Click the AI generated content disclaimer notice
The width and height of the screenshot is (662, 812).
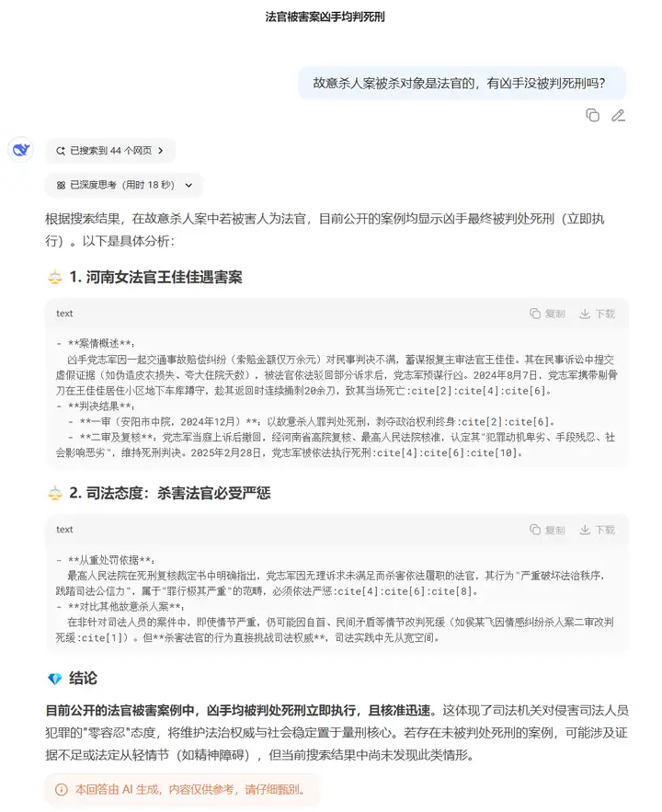(x=182, y=790)
